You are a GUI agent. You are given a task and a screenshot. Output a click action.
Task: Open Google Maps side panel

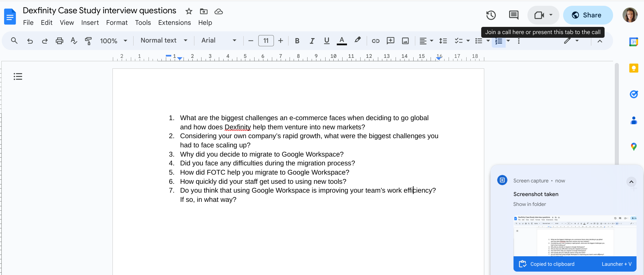[x=633, y=147]
